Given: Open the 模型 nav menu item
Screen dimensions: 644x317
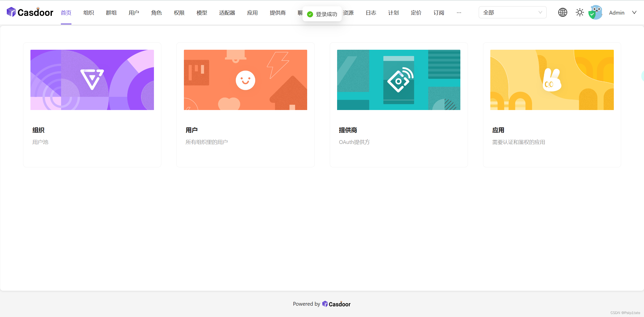Looking at the screenshot, I should click(202, 13).
